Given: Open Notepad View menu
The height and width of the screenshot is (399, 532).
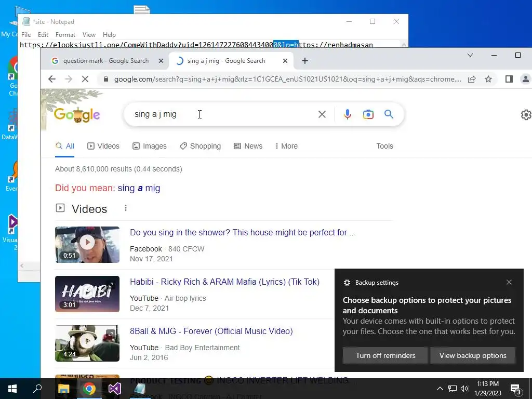Looking at the screenshot, I should point(89,35).
